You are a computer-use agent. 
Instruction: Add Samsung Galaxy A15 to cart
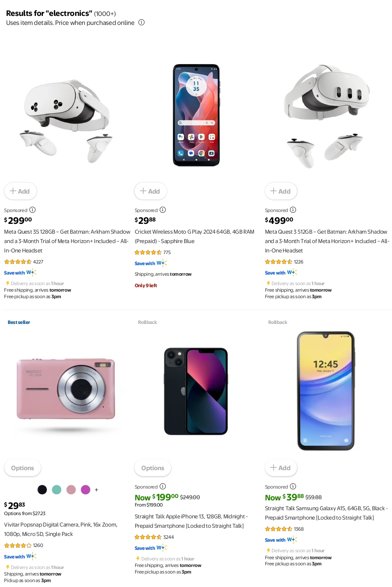281,468
